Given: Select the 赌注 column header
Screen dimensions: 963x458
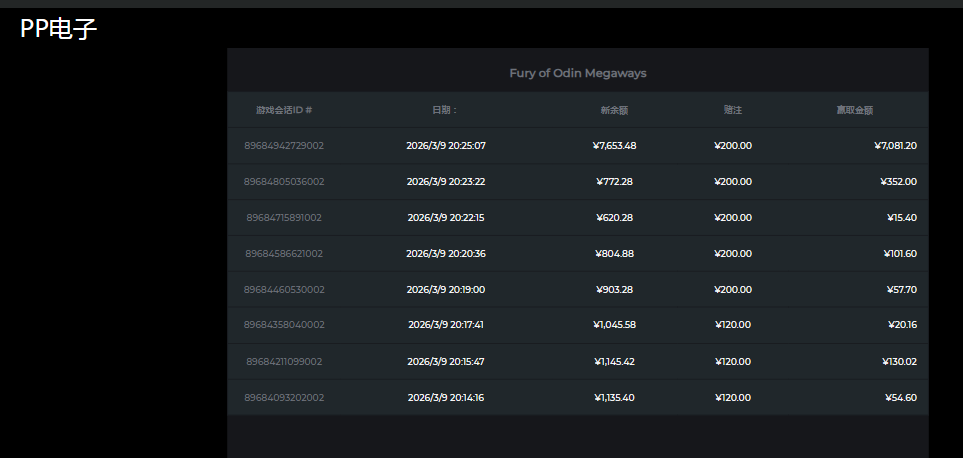Looking at the screenshot, I should tap(733, 110).
